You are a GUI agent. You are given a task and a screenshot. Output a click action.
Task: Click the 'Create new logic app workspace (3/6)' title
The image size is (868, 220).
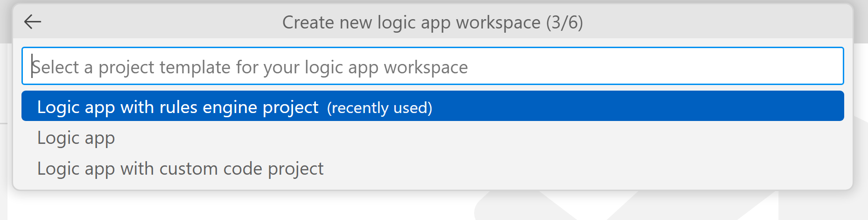click(433, 22)
